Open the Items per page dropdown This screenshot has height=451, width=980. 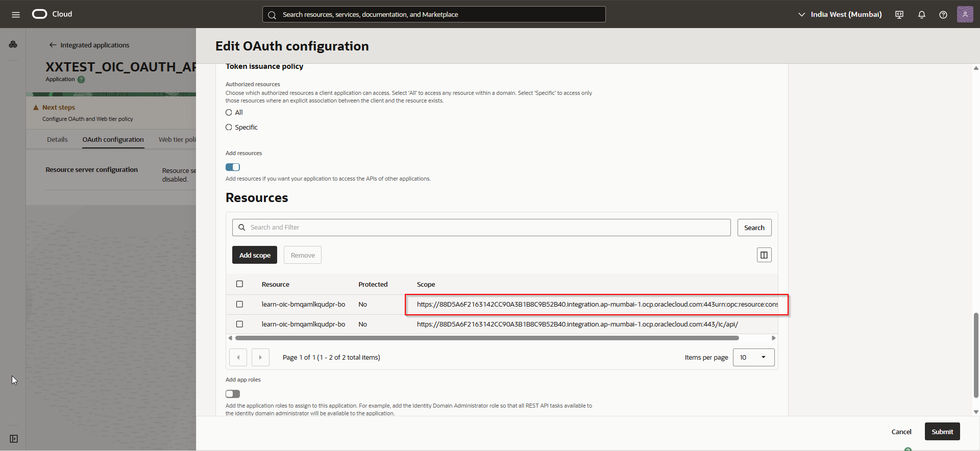click(x=754, y=358)
